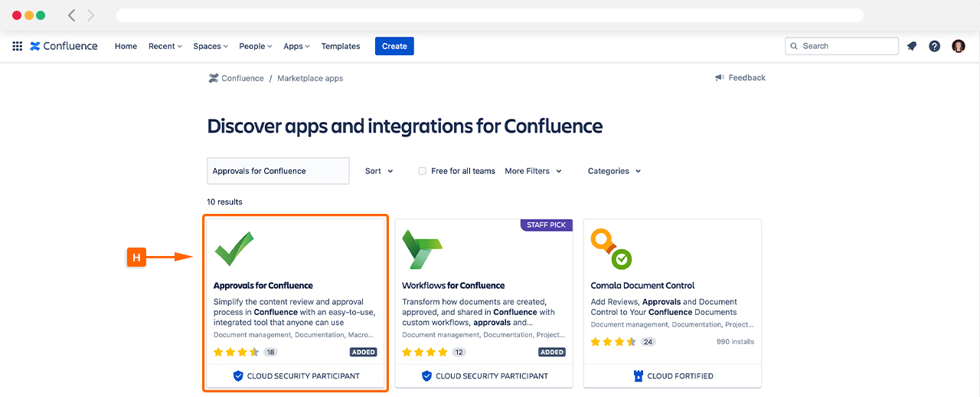Open the notifications bell icon
The image size is (980, 397).
pyautogui.click(x=911, y=46)
